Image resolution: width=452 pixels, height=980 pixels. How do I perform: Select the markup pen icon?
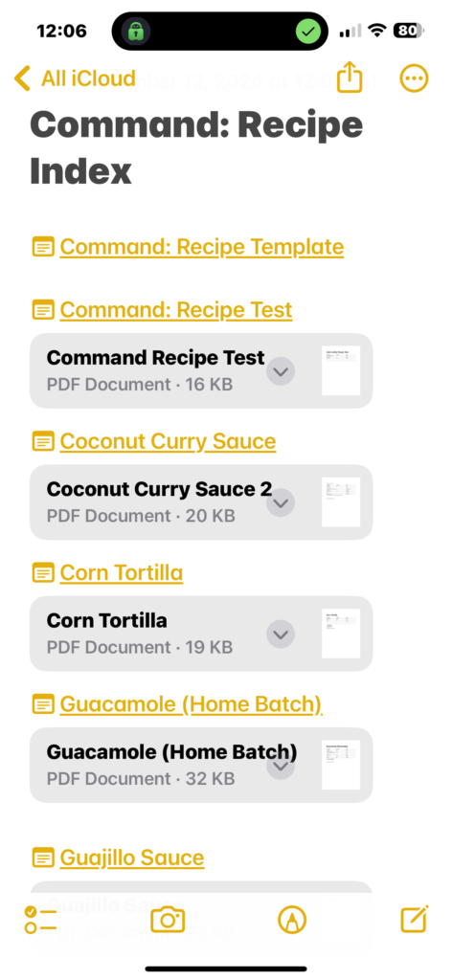coord(292,920)
